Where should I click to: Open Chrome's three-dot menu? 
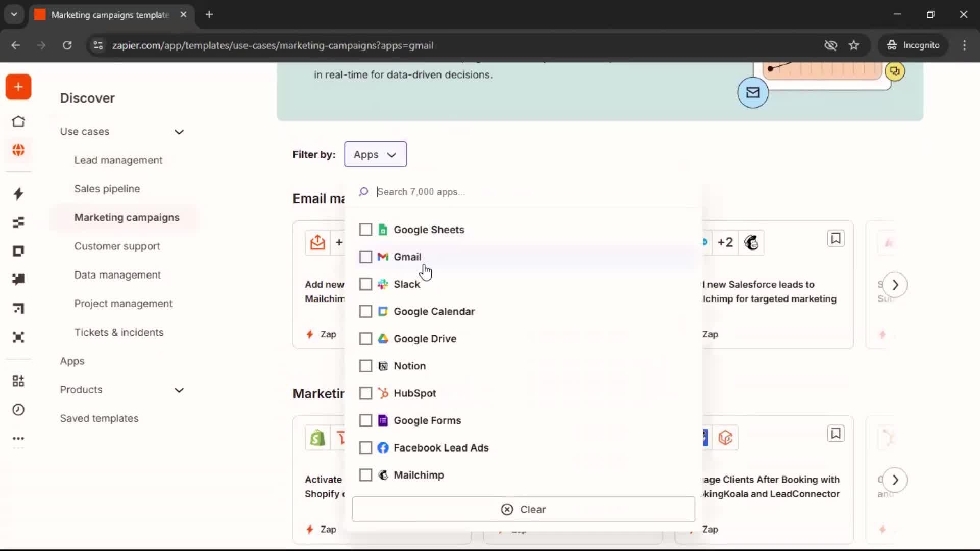tap(964, 45)
